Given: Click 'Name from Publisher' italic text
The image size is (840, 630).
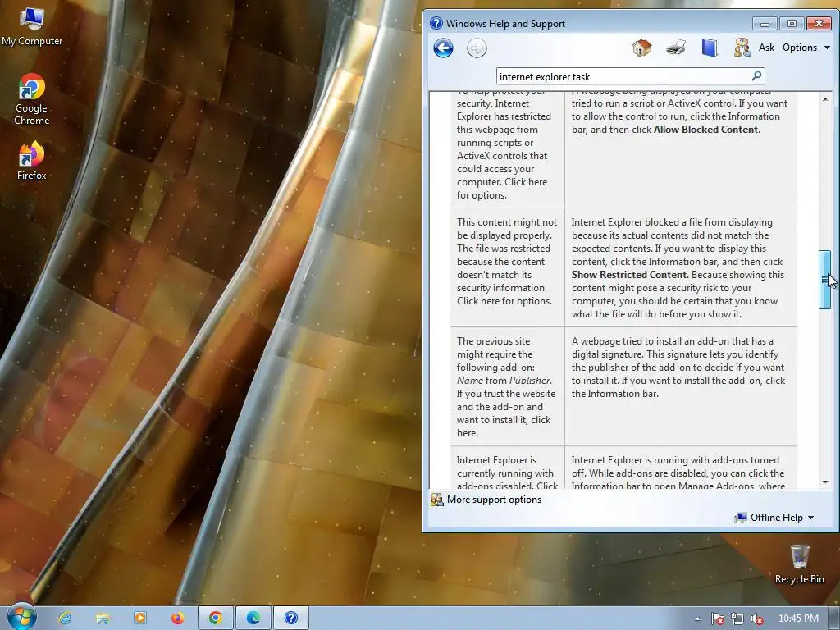Looking at the screenshot, I should click(x=504, y=381).
